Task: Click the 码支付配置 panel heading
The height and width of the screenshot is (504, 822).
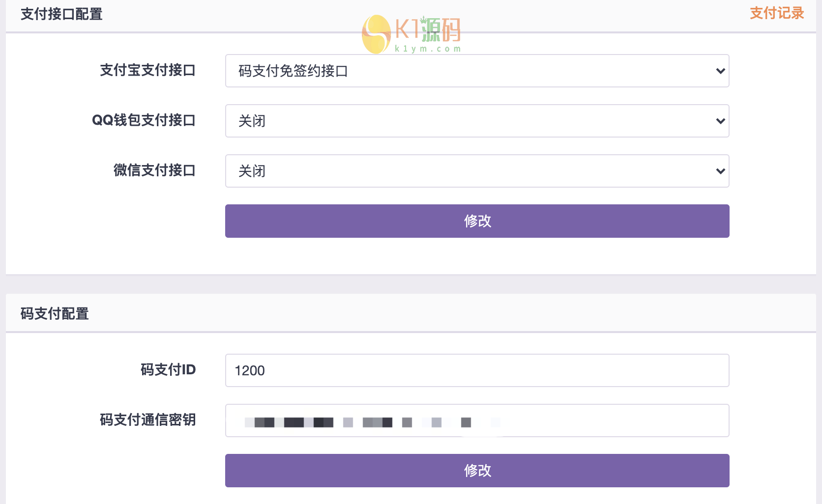Action: tap(55, 314)
